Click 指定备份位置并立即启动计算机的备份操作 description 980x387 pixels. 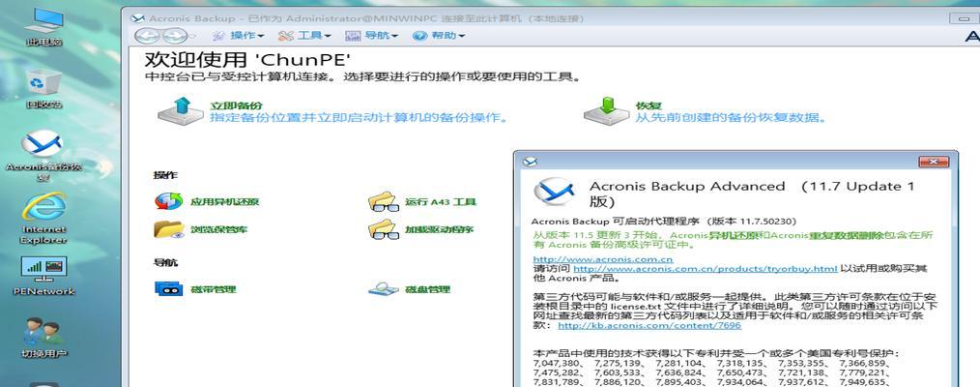click(x=358, y=117)
